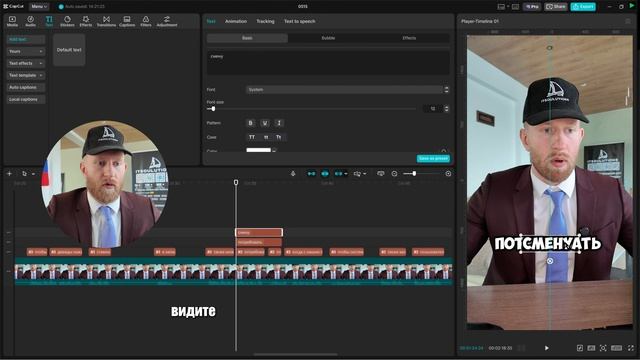Screen dimensions: 640x360
Task: Select the Effects sub-tab in inspector
Action: point(409,38)
